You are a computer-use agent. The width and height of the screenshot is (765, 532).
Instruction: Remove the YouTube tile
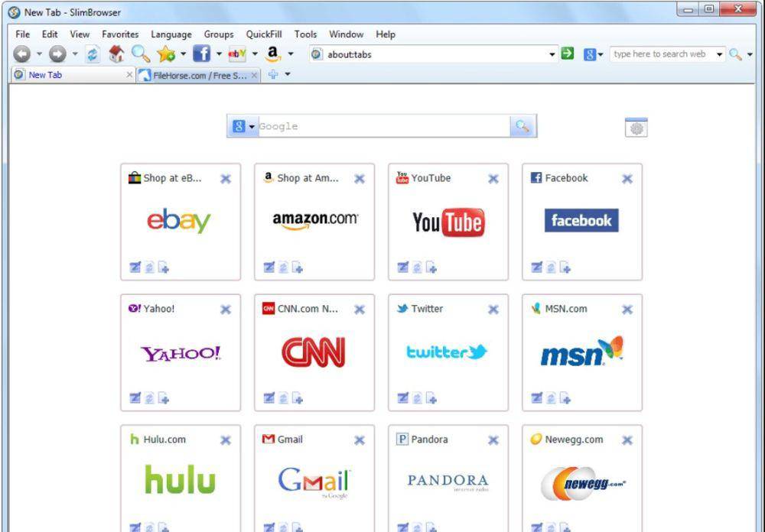click(493, 178)
